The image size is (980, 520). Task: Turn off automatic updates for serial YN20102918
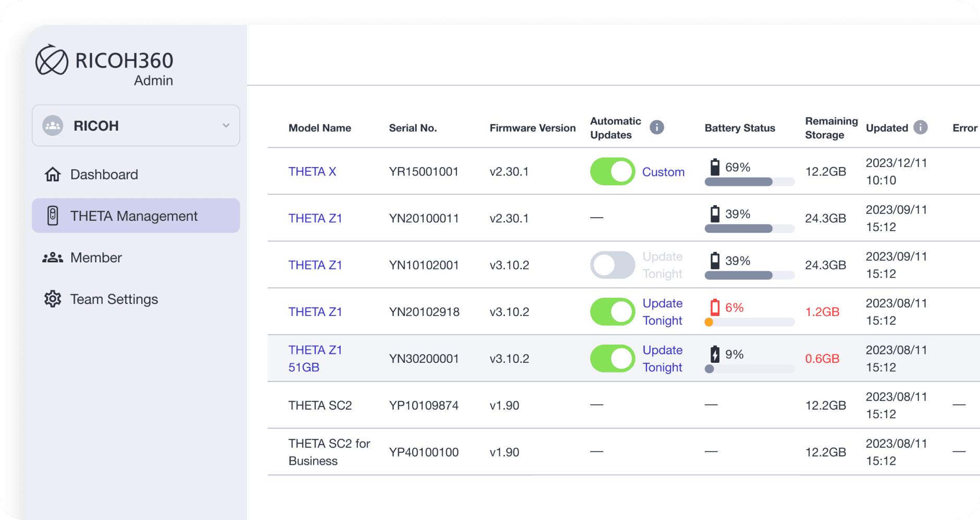612,312
